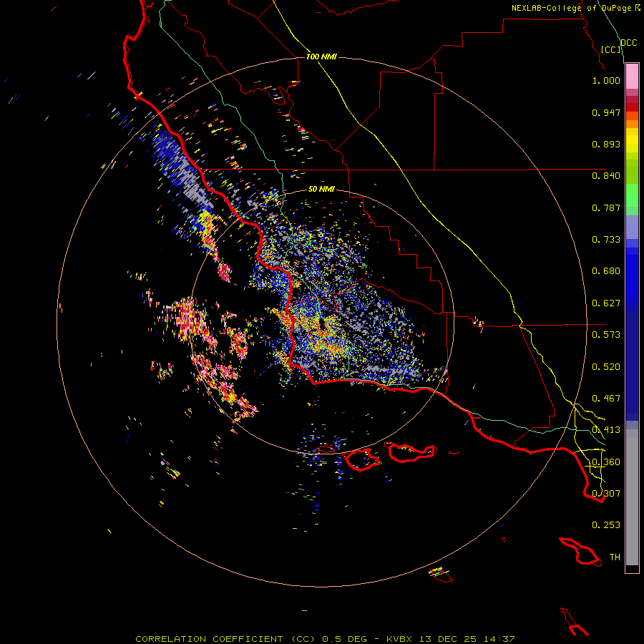Screen dimensions: 644x644
Task: Select the 0.787 legend value
Action: pyautogui.click(x=606, y=208)
